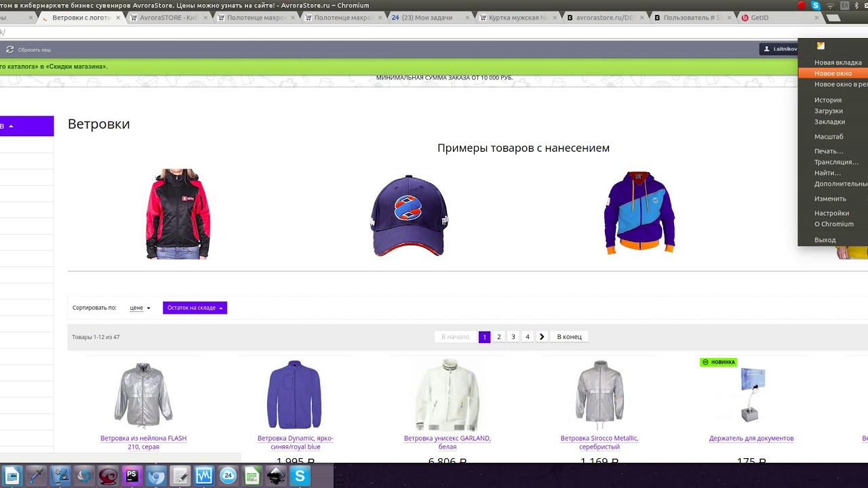Image resolution: width=868 pixels, height=488 pixels.
Task: Select О Chromium from the menu
Action: [x=834, y=224]
